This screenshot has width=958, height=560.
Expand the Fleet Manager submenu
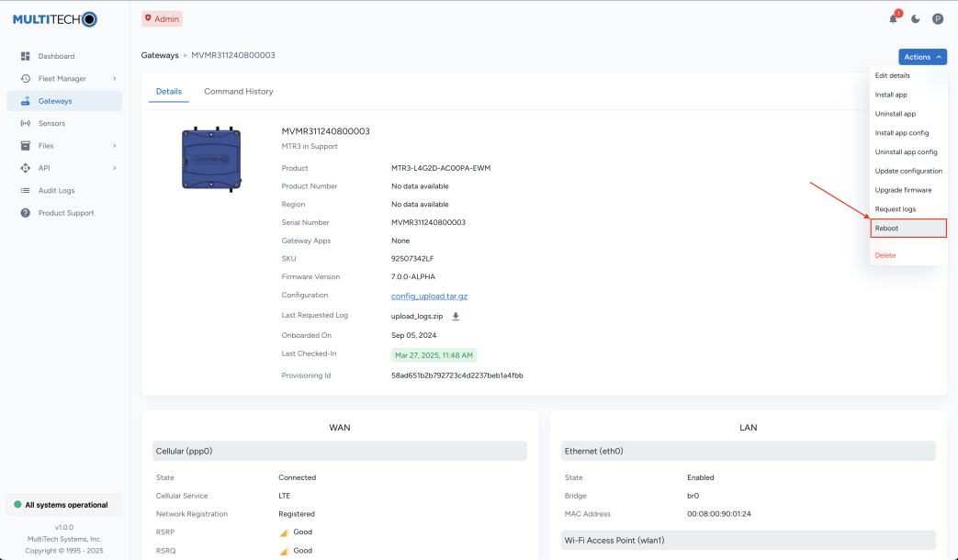114,79
